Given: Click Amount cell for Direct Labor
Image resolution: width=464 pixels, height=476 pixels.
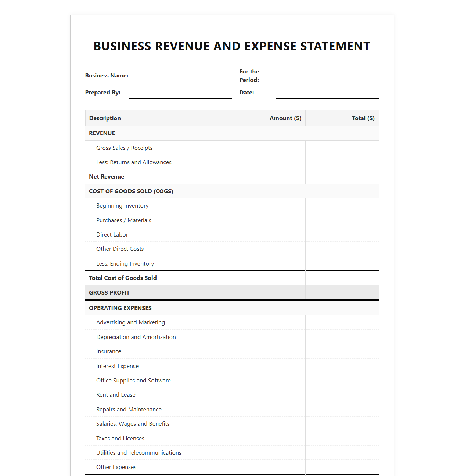Looking at the screenshot, I should tap(269, 235).
